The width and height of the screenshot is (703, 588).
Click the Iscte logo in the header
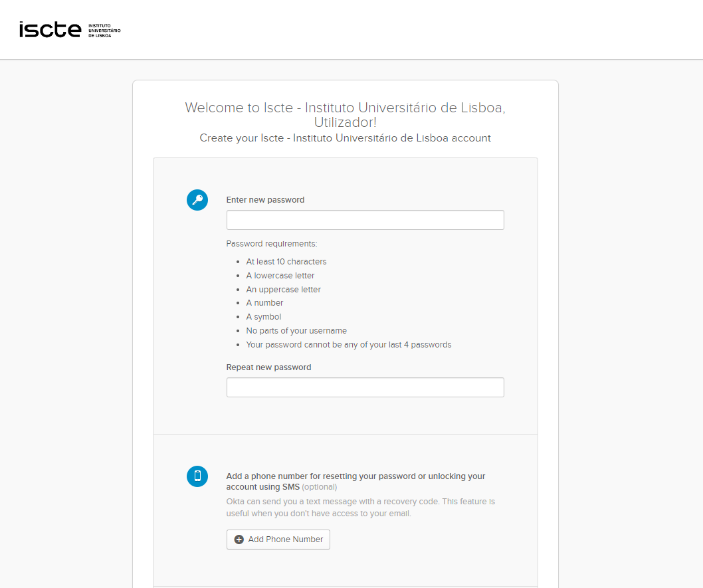[70, 30]
